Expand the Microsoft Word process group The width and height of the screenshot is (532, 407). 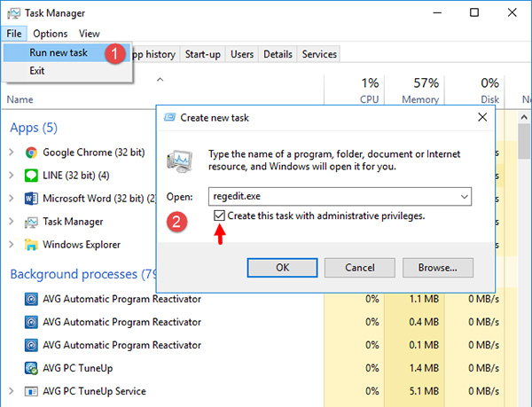point(12,198)
